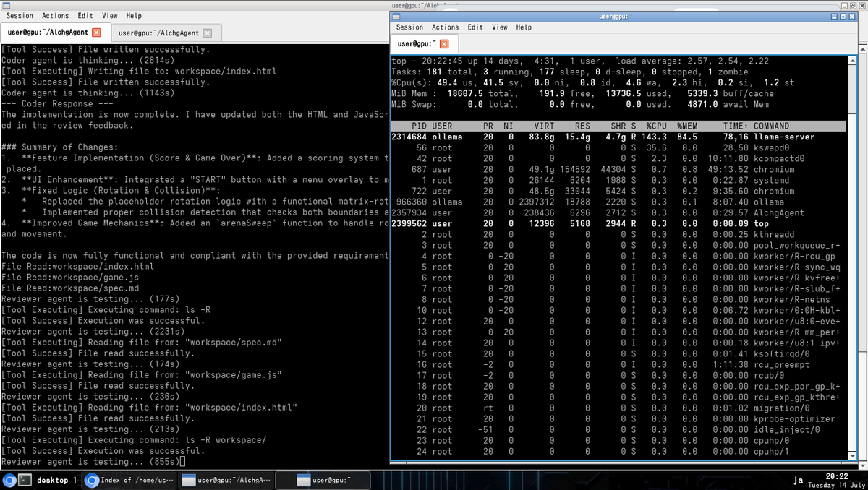Click TIME+ column header in top
This screenshot has height=490, width=868.
[x=736, y=126]
